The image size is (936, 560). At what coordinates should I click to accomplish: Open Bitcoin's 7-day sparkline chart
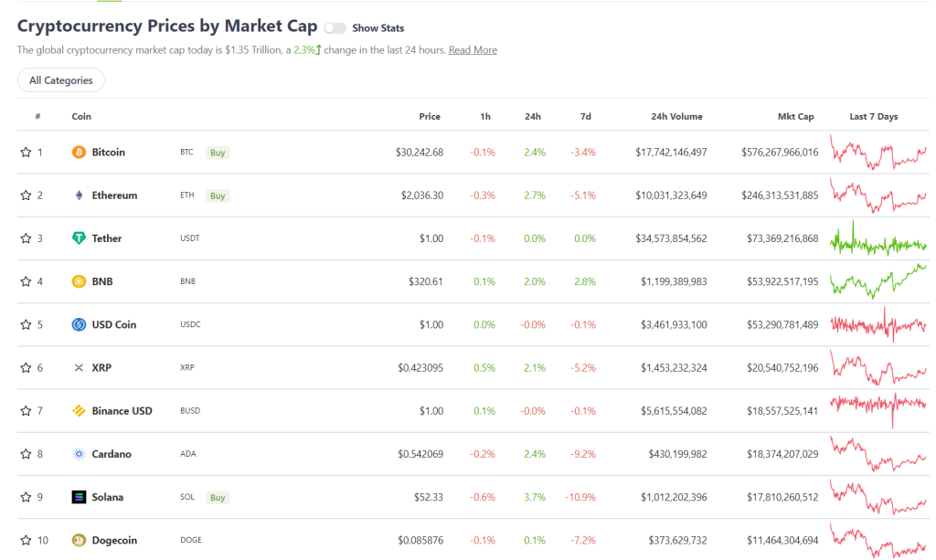[878, 153]
